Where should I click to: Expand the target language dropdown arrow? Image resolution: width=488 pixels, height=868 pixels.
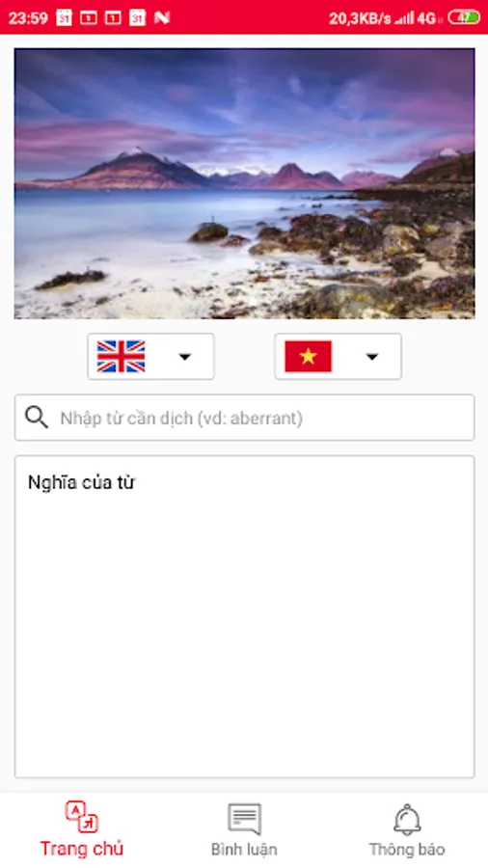[372, 357]
